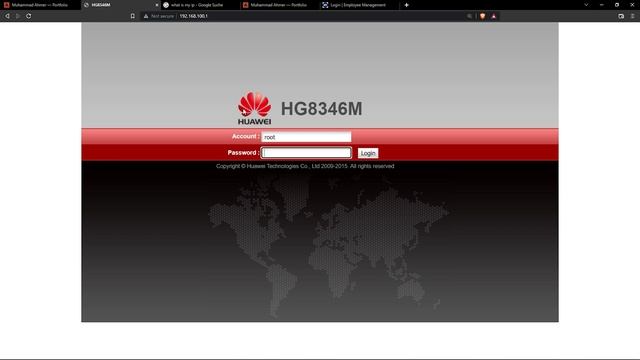Image resolution: width=640 pixels, height=360 pixels.
Task: Open the browser main menu icon
Action: pos(633,16)
